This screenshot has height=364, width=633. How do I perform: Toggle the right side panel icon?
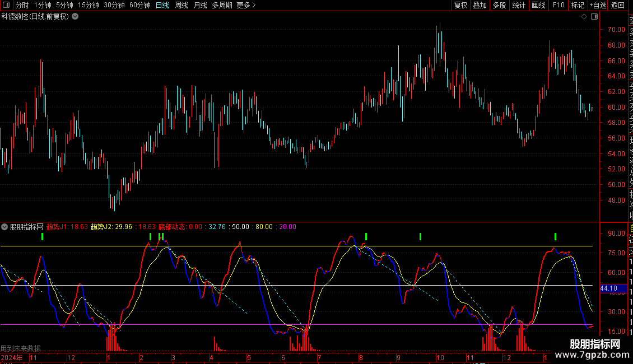(x=593, y=17)
